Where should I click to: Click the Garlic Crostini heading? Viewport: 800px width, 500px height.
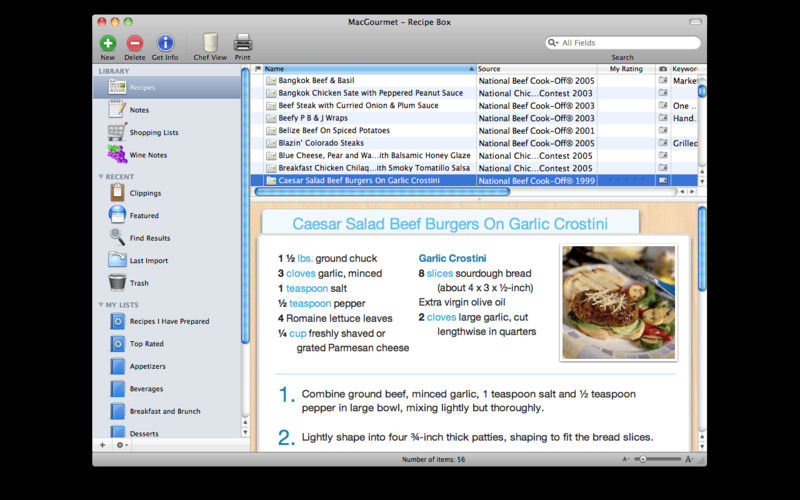click(453, 259)
